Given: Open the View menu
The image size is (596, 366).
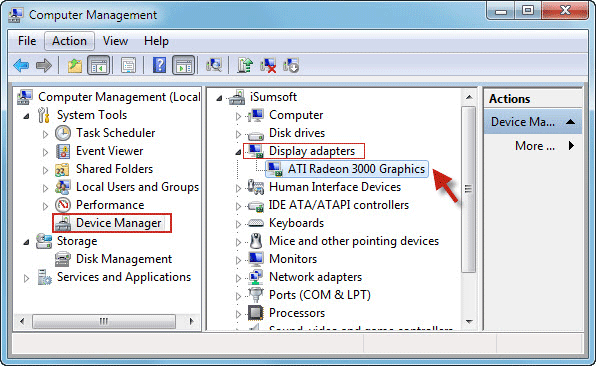Looking at the screenshot, I should (x=115, y=41).
